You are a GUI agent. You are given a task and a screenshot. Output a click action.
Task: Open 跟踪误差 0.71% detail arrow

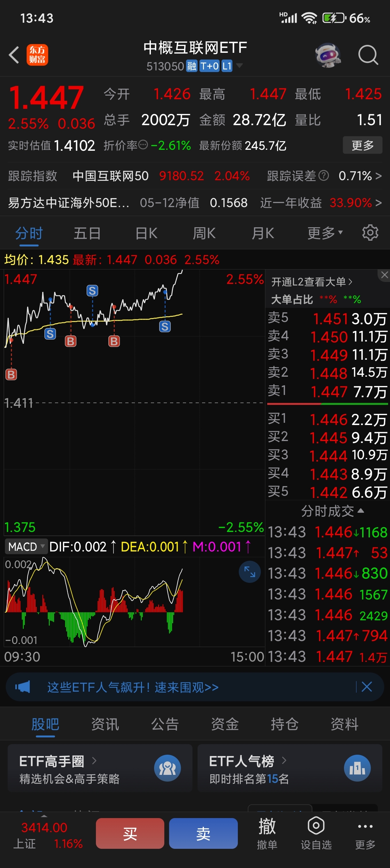378,176
